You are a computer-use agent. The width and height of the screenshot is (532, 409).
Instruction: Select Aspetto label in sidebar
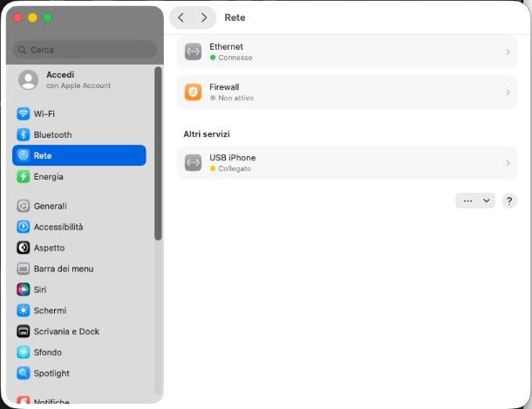49,248
